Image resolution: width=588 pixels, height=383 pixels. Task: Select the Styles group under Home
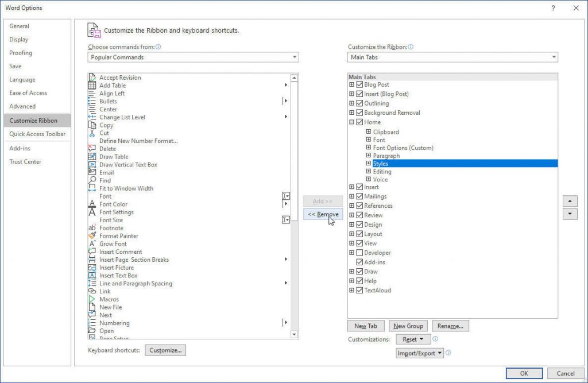[x=381, y=163]
